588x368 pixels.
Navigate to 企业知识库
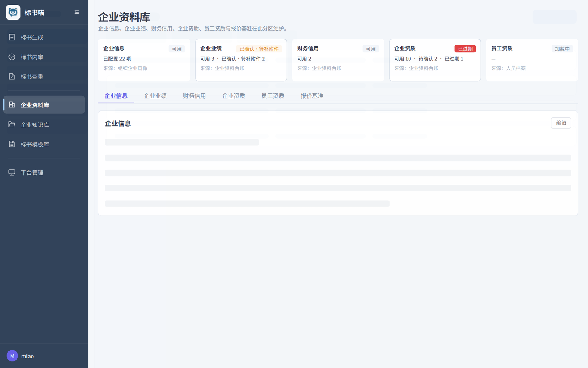coord(44,124)
